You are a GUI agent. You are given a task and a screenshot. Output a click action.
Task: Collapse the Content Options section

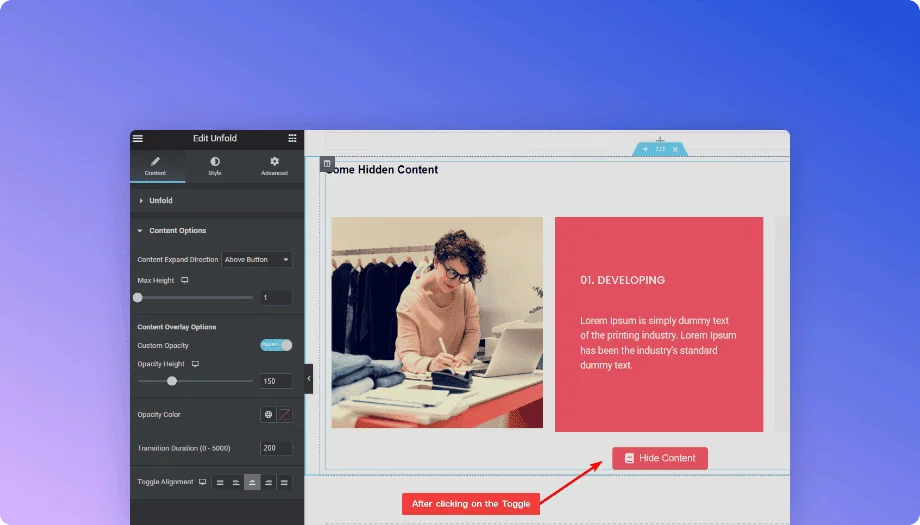coord(217,231)
